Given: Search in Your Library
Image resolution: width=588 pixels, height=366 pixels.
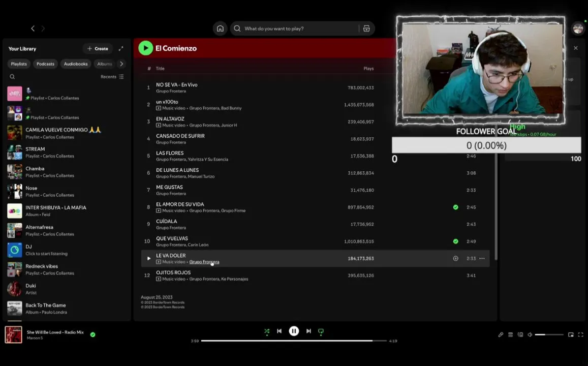Looking at the screenshot, I should point(12,76).
